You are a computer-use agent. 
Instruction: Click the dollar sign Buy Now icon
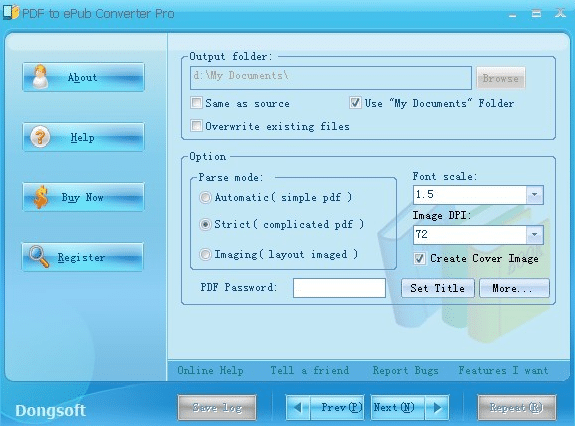point(41,197)
